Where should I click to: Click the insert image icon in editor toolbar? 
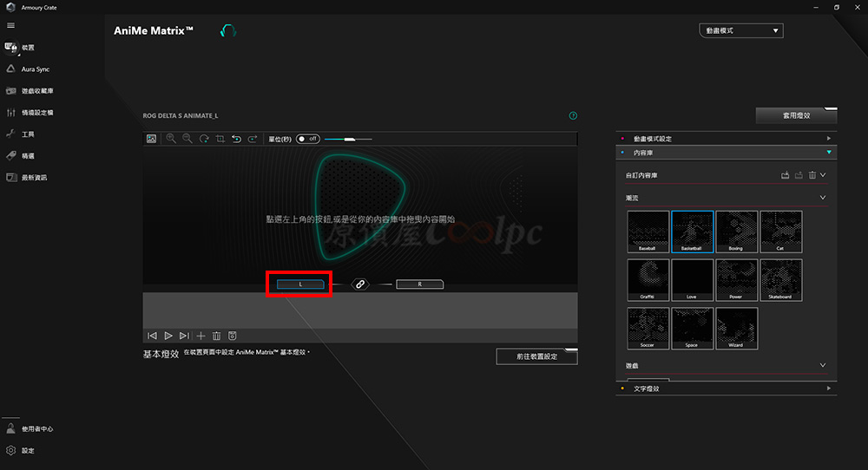point(151,139)
